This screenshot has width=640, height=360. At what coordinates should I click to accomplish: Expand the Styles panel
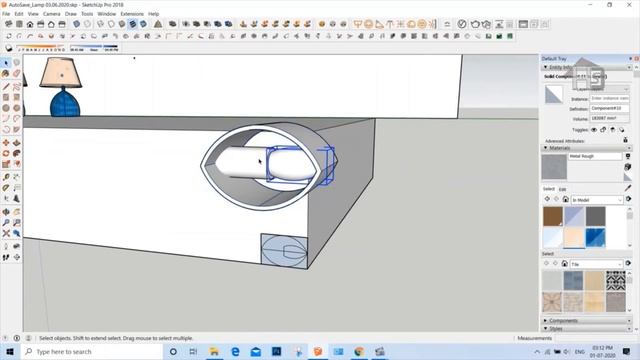546,329
